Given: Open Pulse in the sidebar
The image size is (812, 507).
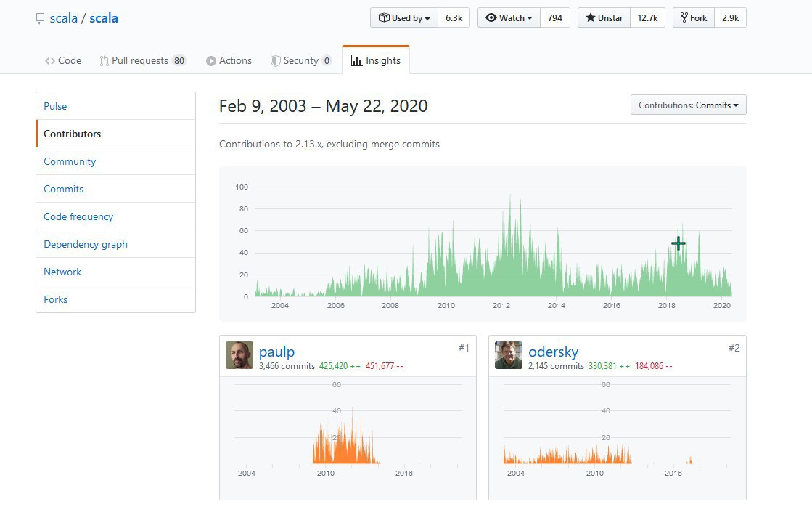Looking at the screenshot, I should tap(116, 106).
